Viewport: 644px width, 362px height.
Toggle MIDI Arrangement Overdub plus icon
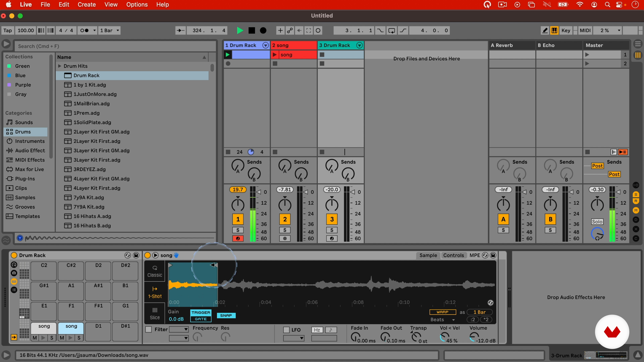point(280,31)
